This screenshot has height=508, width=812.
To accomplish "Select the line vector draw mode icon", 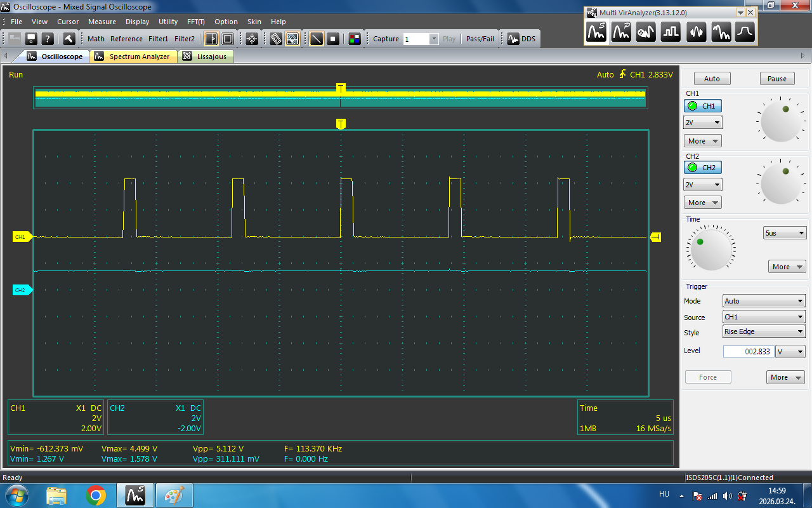I will (x=316, y=39).
